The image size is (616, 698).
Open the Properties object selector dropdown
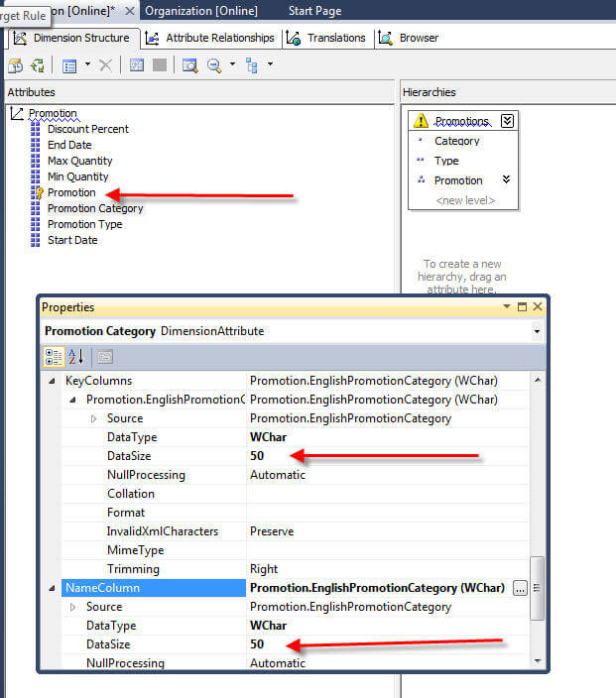537,331
